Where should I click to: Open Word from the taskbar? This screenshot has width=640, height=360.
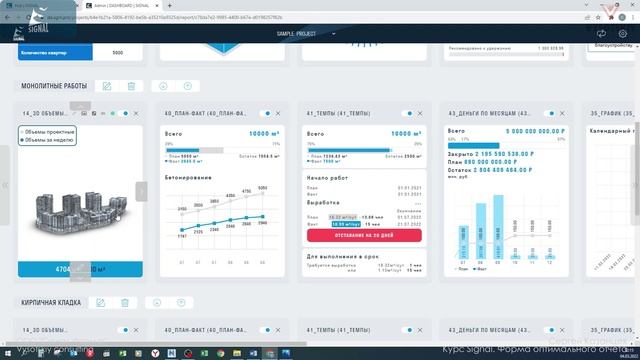253,353
